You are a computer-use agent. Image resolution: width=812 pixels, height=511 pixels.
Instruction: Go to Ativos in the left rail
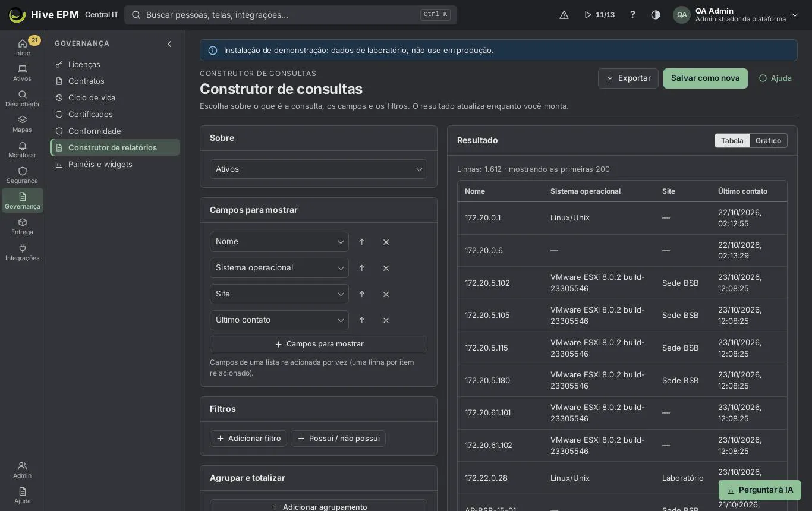(x=22, y=73)
